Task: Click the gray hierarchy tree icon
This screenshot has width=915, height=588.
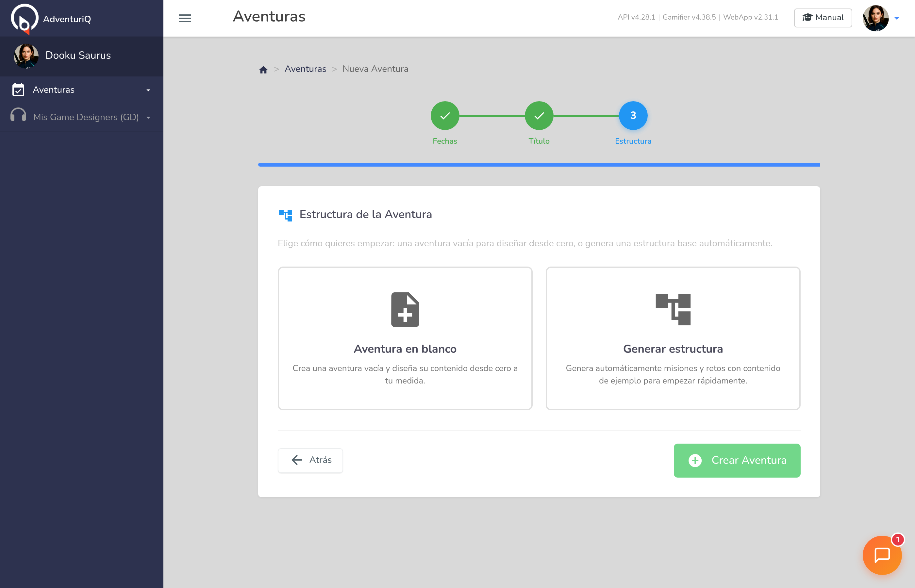Action: coord(673,310)
